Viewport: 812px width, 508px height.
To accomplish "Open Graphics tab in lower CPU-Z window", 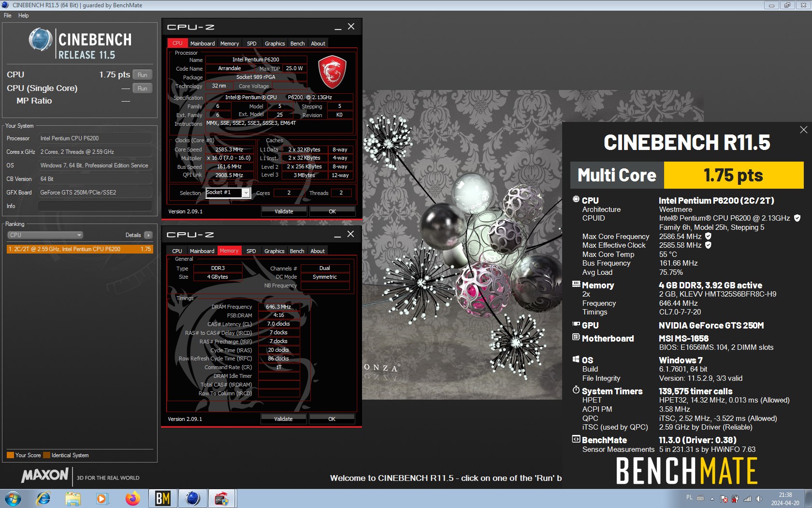I will 275,251.
